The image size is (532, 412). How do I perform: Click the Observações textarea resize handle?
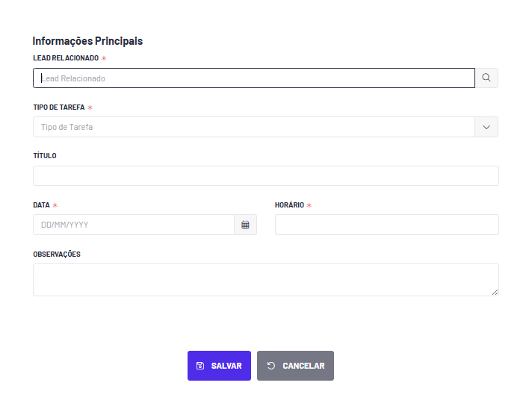(x=495, y=292)
